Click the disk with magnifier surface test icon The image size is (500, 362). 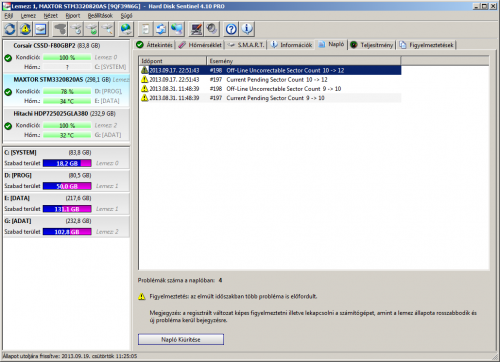107,29
